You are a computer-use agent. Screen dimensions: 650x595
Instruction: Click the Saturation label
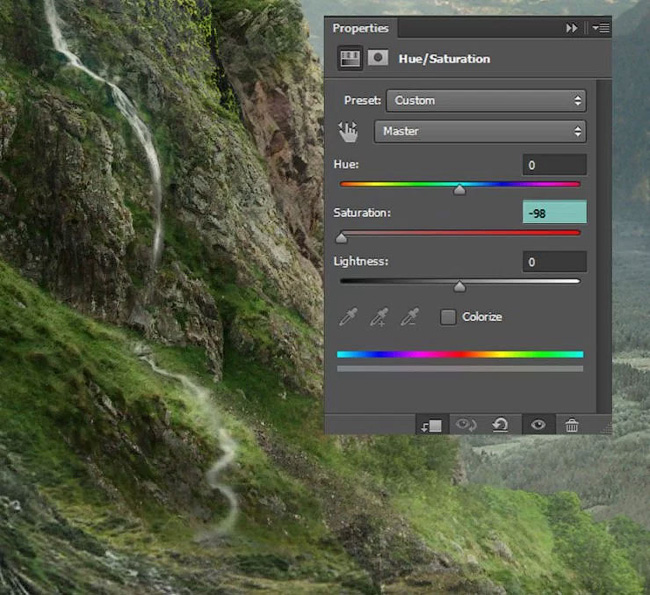[x=362, y=213]
